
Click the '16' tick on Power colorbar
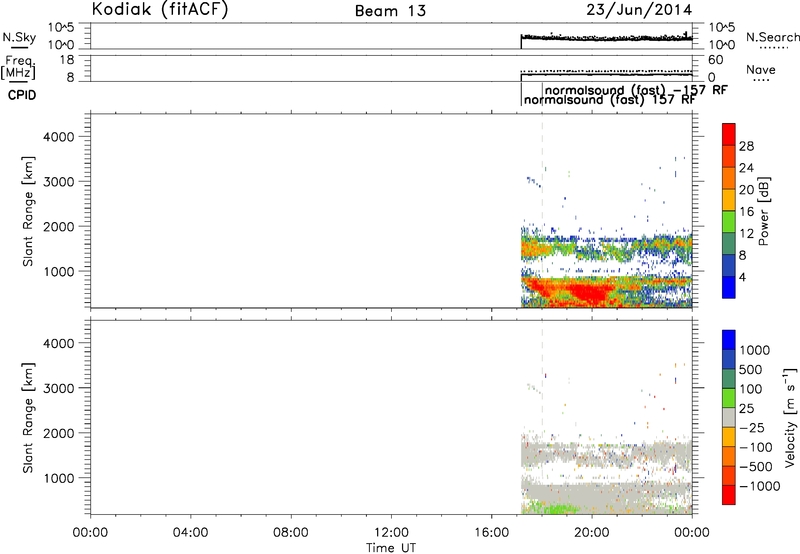(746, 212)
